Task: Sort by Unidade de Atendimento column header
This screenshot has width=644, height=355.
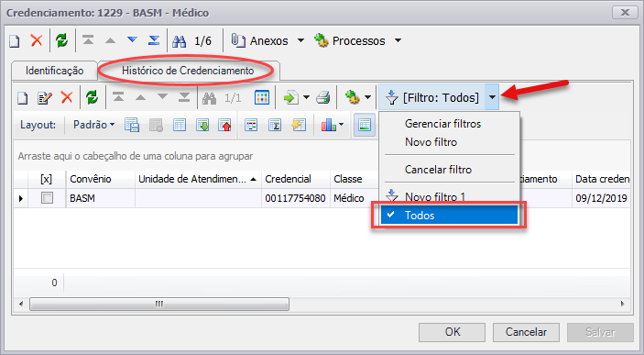Action: 199,179
